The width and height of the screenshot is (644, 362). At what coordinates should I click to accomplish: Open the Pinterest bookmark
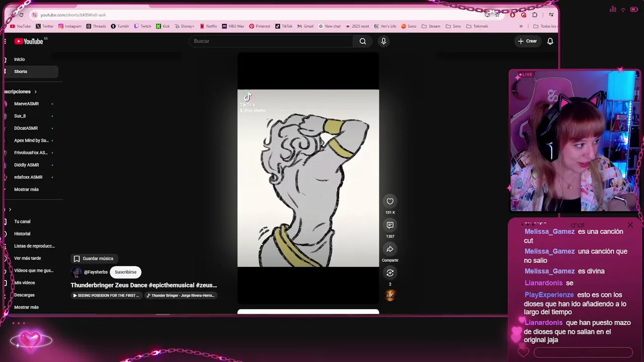click(x=260, y=26)
